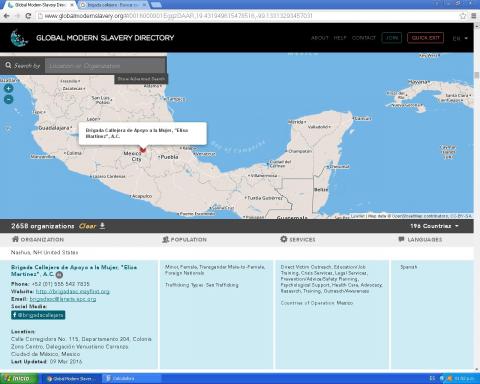
Task: Show Advanced Search options
Action: point(141,79)
